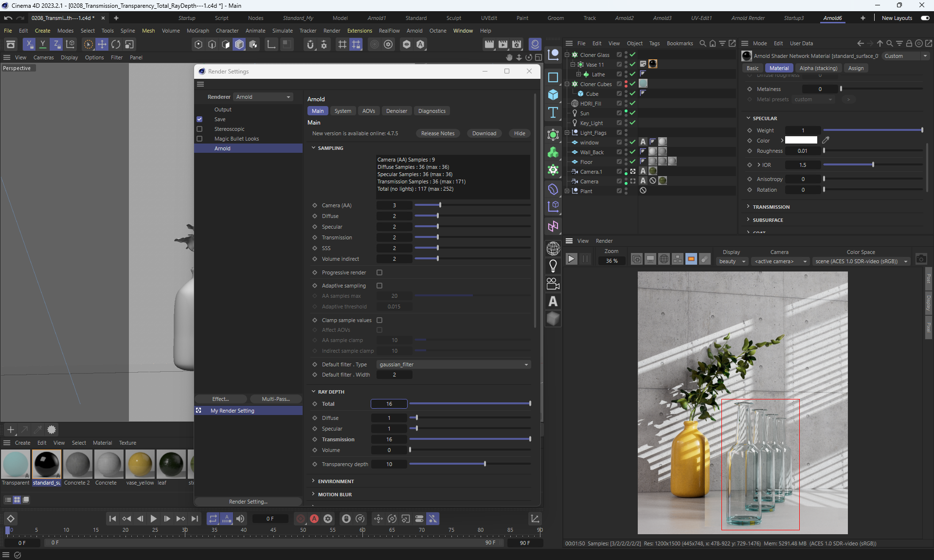Click the Light object icon in side palette
This screenshot has width=934, height=560.
(x=553, y=266)
